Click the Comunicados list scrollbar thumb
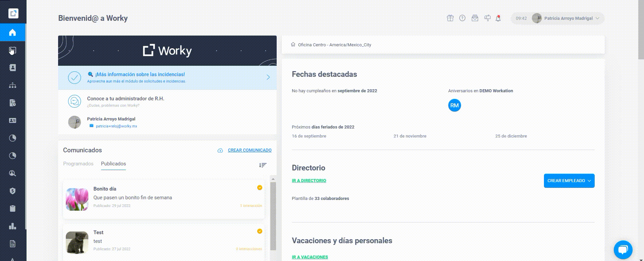Image resolution: width=644 pixels, height=261 pixels. pos(273,216)
